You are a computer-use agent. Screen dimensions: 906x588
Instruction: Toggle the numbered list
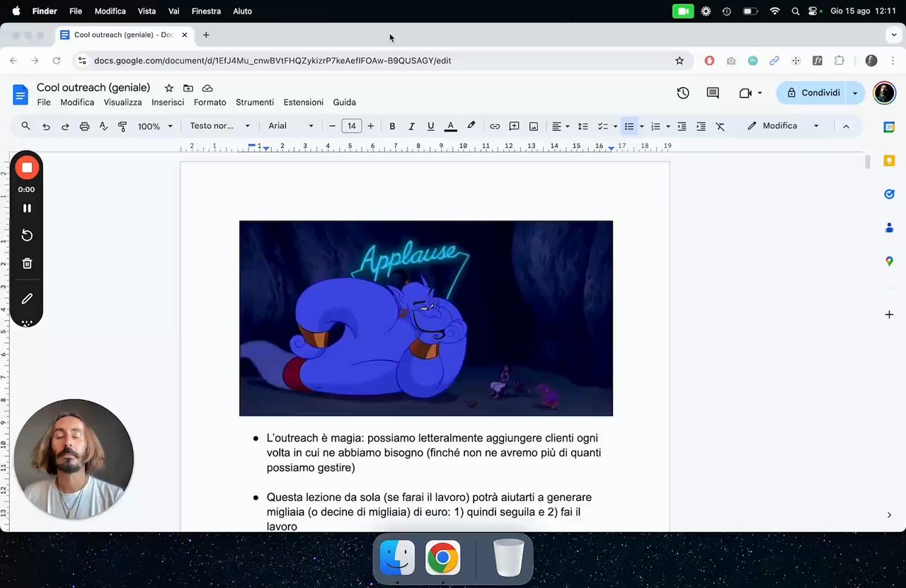point(655,126)
